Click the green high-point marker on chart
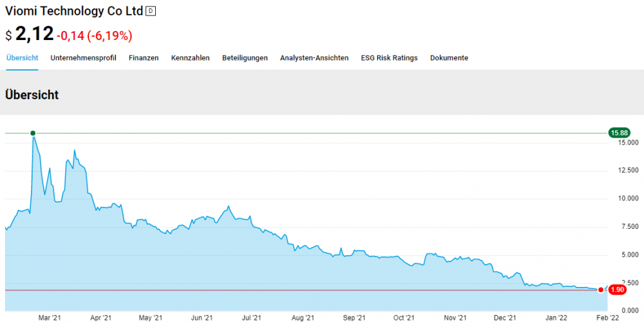This screenshot has height=323, width=644. [33, 133]
